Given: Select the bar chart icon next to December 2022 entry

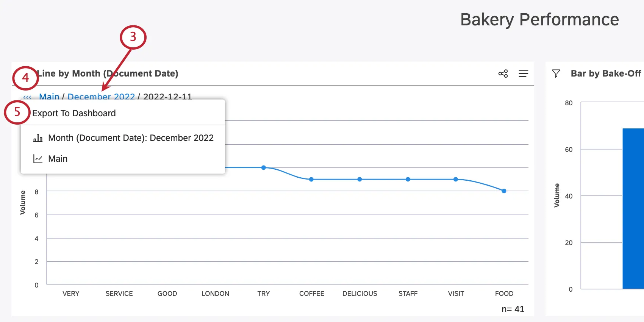Looking at the screenshot, I should [x=38, y=138].
